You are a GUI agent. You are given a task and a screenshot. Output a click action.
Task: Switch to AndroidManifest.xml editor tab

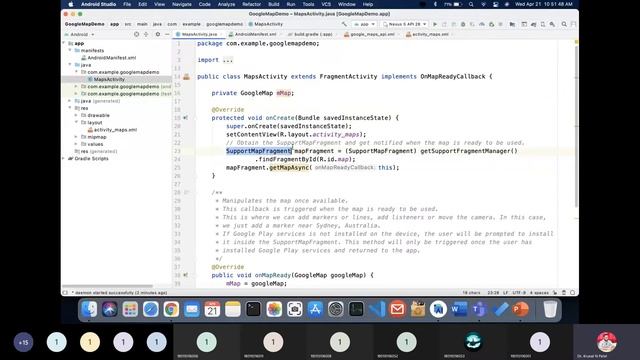(253, 34)
